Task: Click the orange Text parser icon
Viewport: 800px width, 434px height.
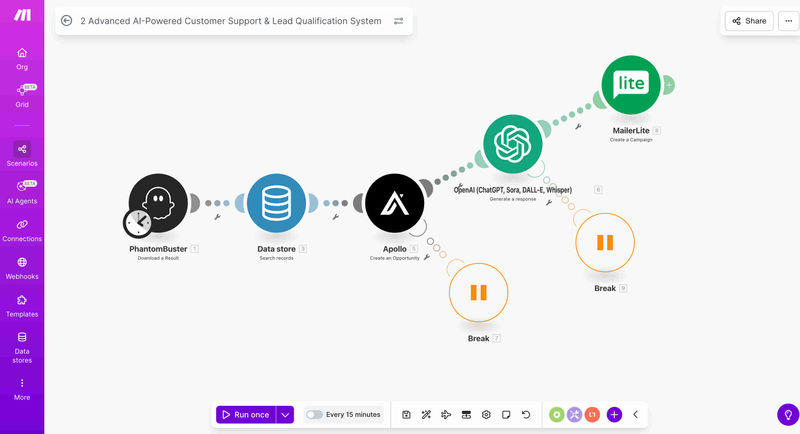Action: coord(592,415)
